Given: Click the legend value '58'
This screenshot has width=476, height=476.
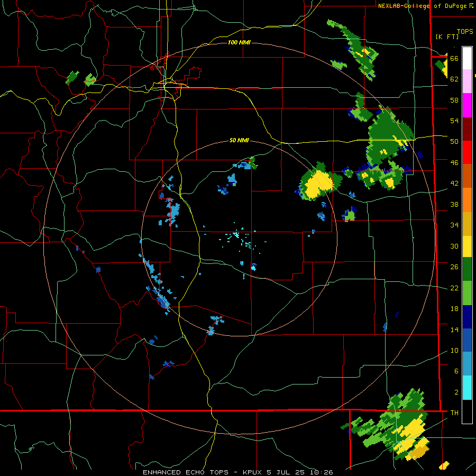Looking at the screenshot, I should point(454,100).
